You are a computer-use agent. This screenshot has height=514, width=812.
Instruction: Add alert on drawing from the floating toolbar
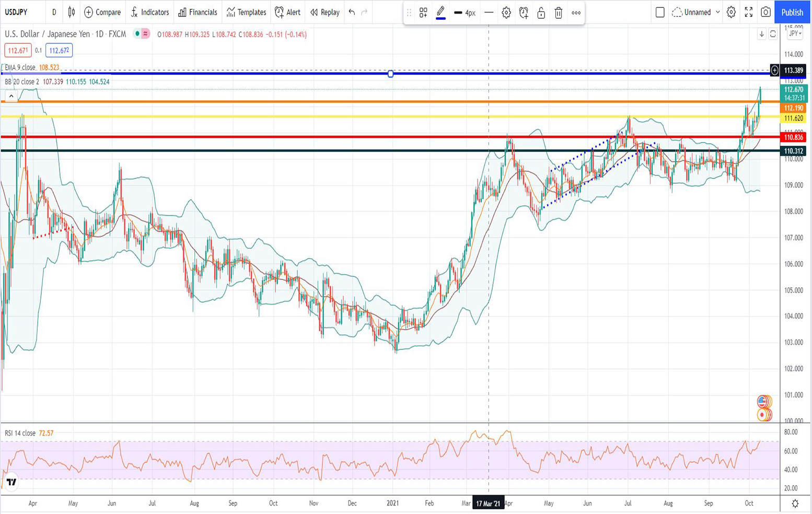coord(524,13)
